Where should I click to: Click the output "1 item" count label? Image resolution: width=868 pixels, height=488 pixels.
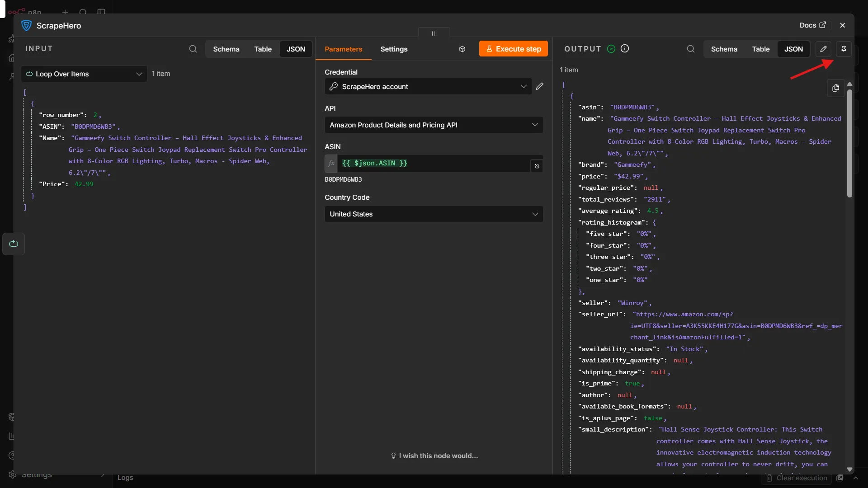coord(569,70)
